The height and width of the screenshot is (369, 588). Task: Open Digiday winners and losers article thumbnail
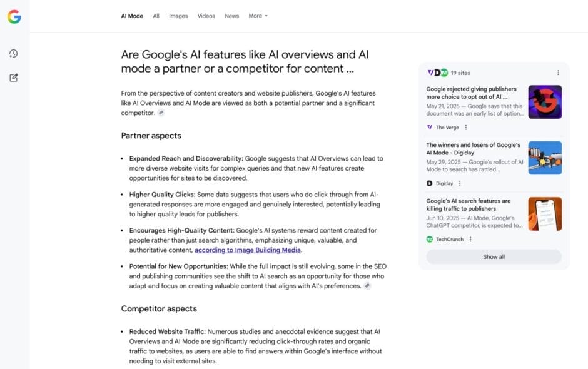(x=545, y=158)
